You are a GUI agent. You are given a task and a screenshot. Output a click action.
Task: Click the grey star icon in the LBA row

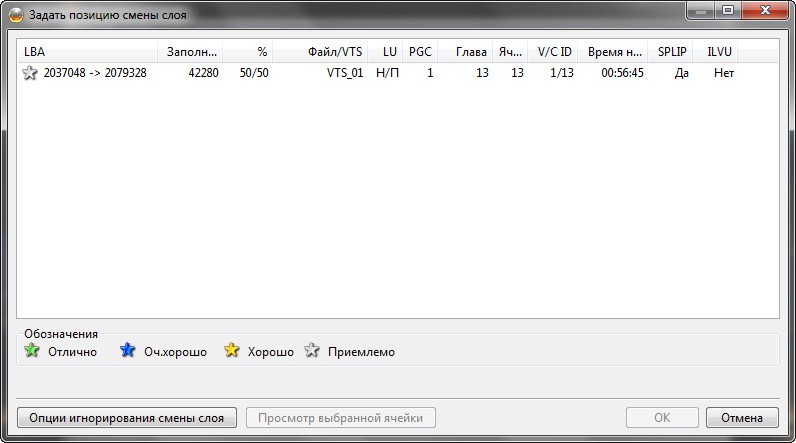click(30, 73)
